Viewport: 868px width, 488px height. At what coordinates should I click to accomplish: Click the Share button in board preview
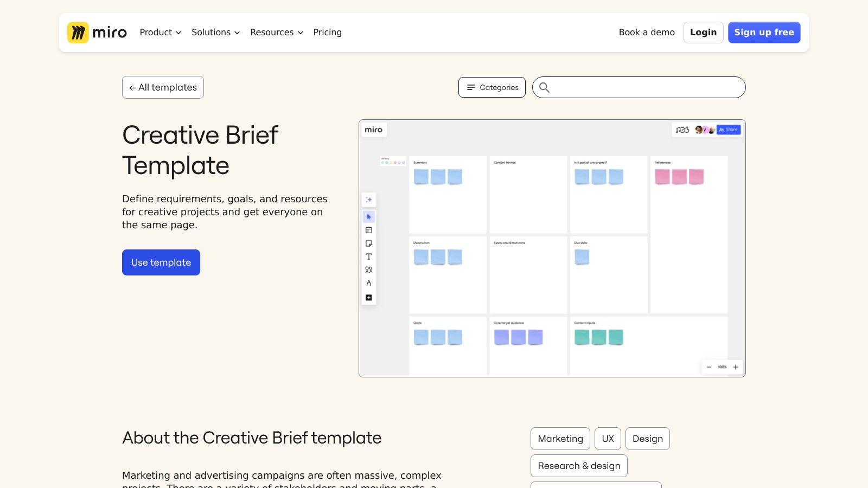click(x=729, y=130)
